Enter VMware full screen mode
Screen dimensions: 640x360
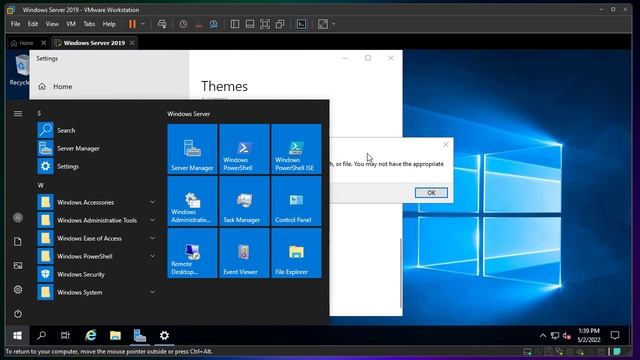[265, 24]
